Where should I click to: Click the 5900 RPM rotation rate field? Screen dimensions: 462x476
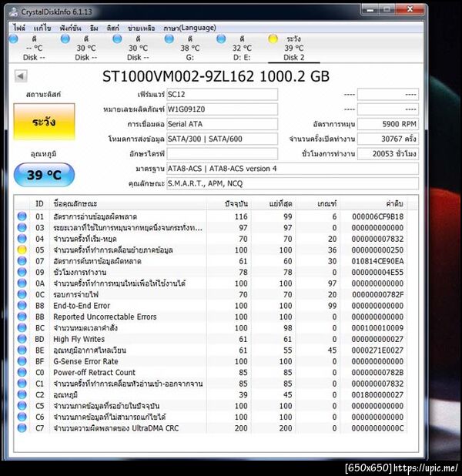388,124
